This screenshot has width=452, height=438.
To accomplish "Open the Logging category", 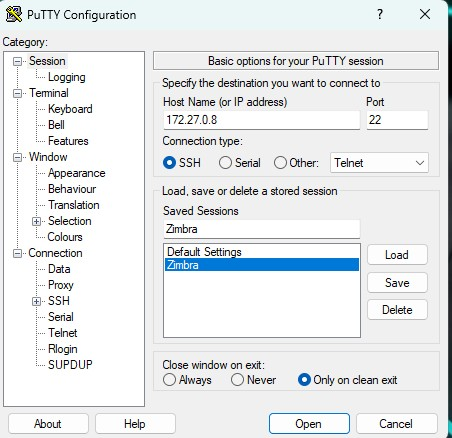I will 67,77.
